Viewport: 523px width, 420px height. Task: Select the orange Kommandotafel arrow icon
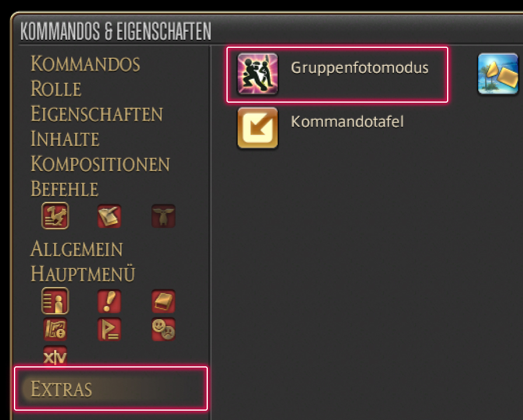pos(257,128)
